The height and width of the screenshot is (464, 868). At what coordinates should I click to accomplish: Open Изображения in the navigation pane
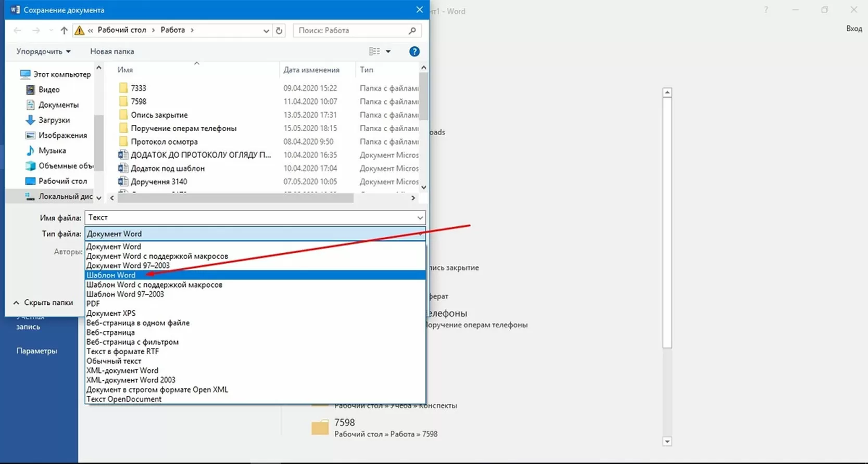(x=56, y=135)
